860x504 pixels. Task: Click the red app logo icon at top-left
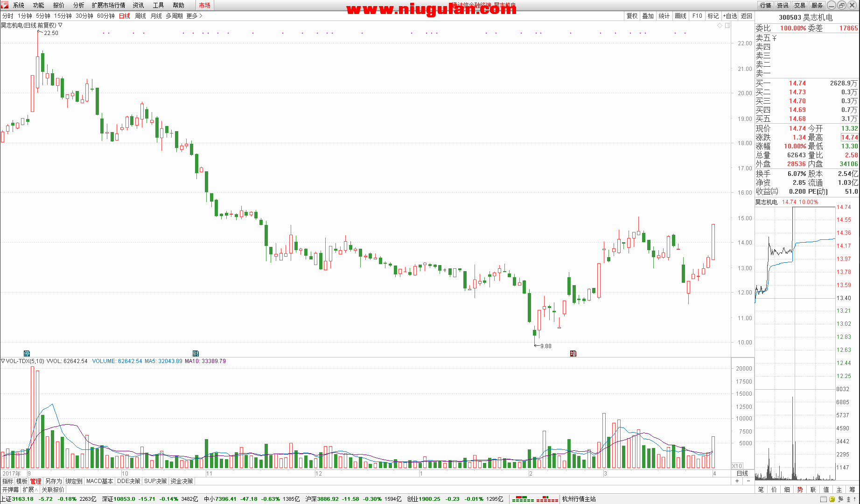pyautogui.click(x=4, y=5)
